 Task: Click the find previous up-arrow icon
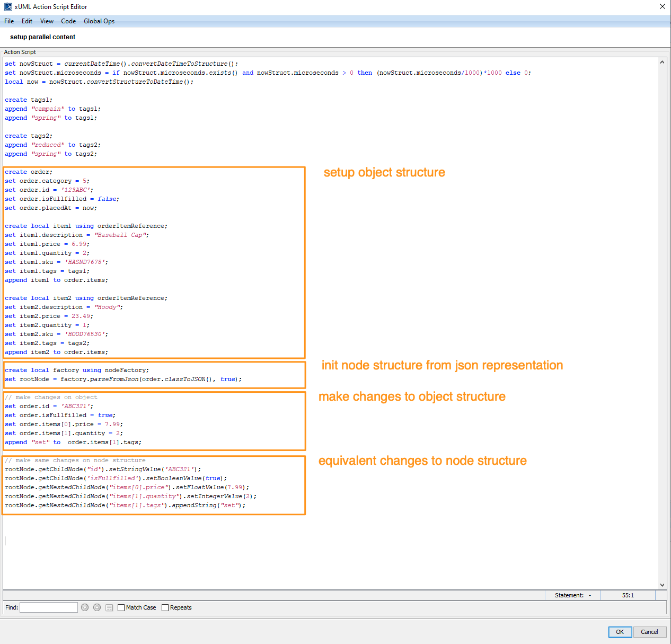[97, 607]
